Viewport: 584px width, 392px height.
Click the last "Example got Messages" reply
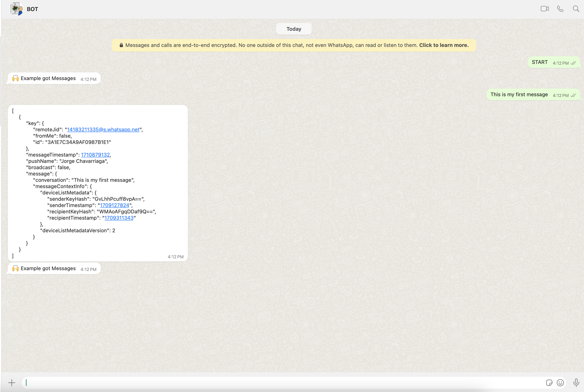(48, 269)
